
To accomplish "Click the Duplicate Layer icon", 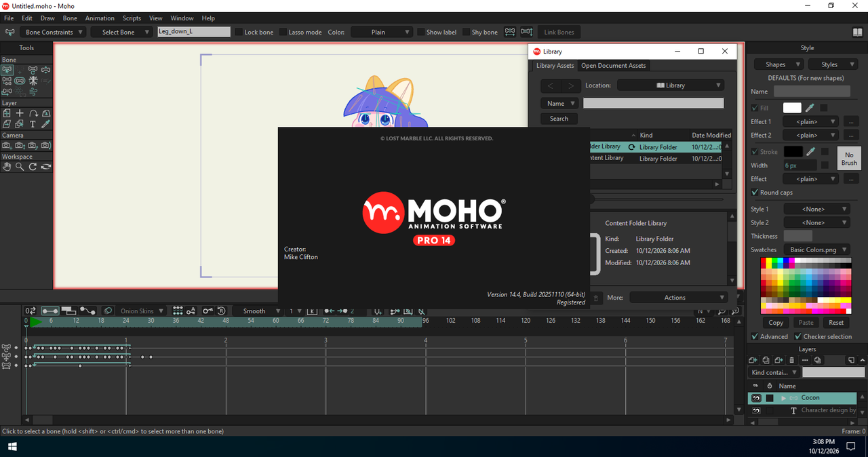I will (766, 360).
